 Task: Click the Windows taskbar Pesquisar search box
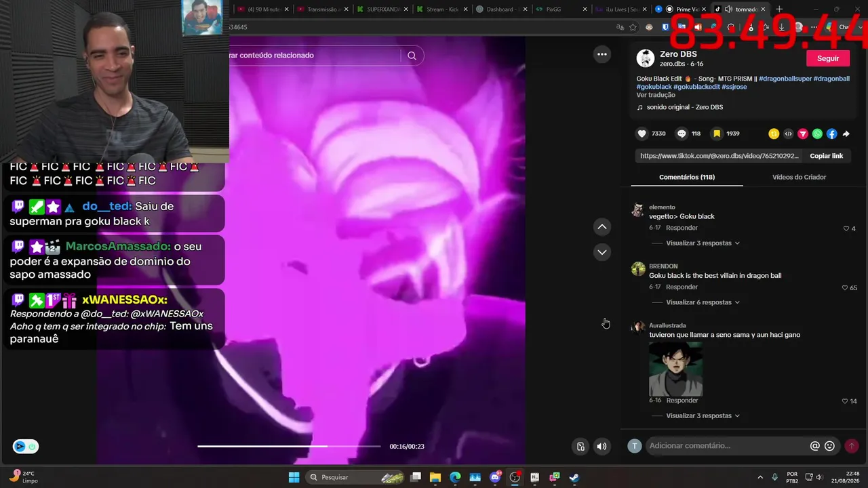[354, 477]
